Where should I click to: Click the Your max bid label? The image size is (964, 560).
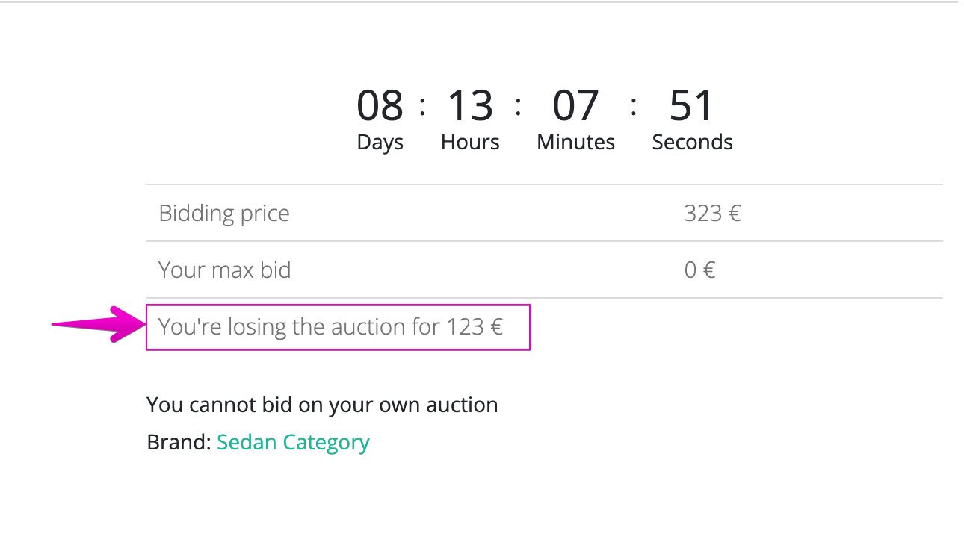[224, 270]
